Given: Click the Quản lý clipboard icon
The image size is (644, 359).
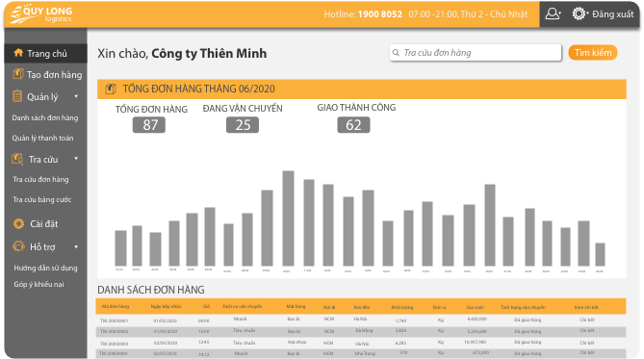Looking at the screenshot, I should [17, 96].
